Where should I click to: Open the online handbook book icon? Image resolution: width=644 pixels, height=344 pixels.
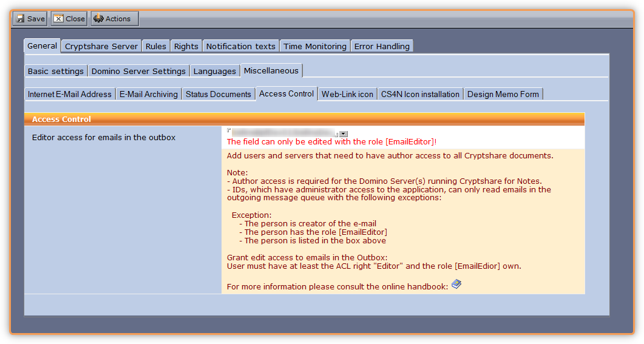point(456,284)
